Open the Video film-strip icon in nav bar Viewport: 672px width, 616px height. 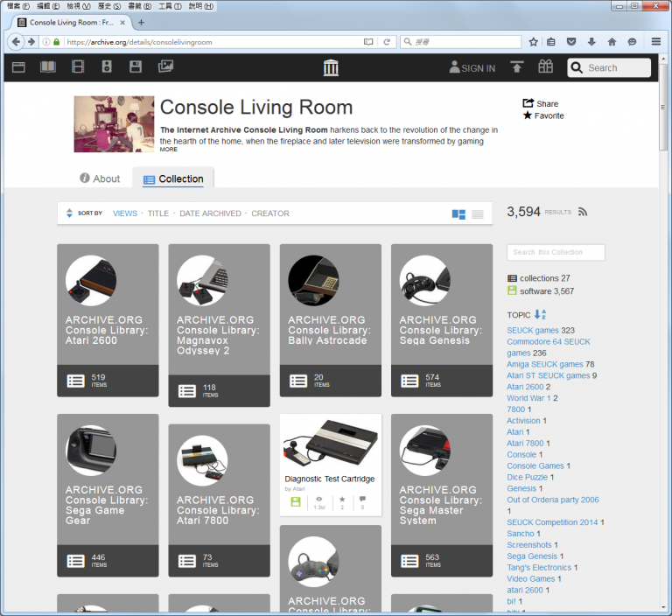78,66
